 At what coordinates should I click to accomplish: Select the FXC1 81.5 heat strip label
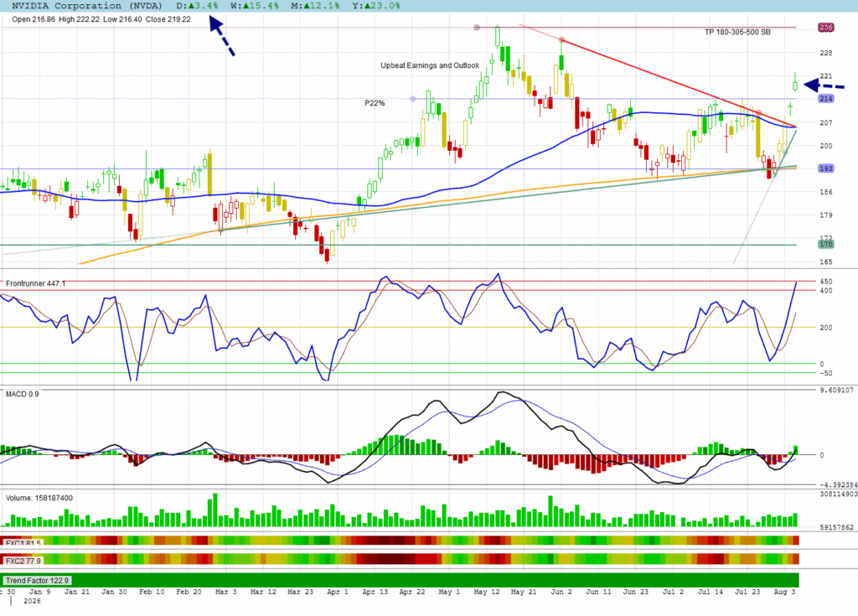(x=23, y=543)
